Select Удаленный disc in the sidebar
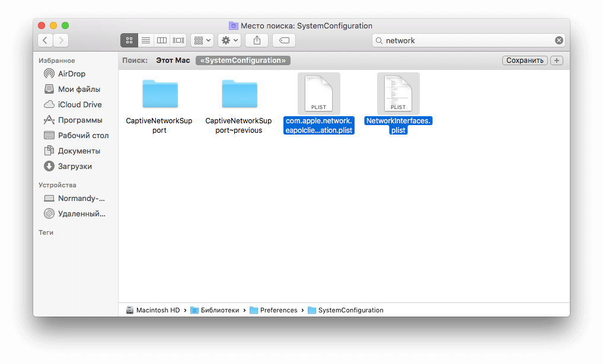This screenshot has height=364, width=603. coord(76,213)
